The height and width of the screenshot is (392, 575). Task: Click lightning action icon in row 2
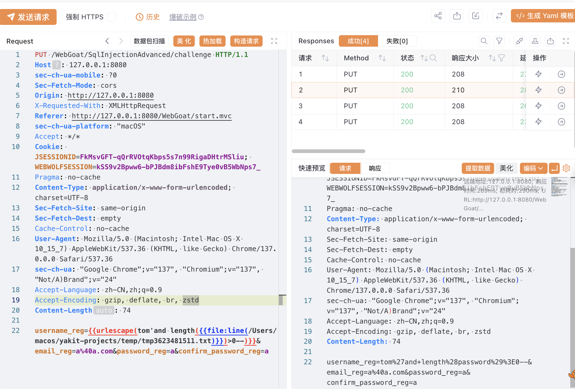[x=538, y=90]
